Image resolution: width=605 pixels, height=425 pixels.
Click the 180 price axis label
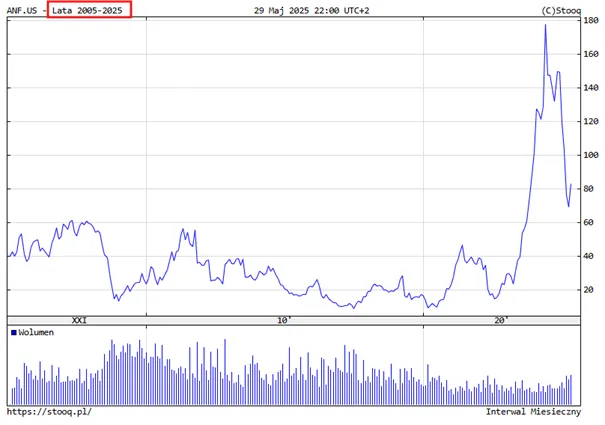point(591,20)
